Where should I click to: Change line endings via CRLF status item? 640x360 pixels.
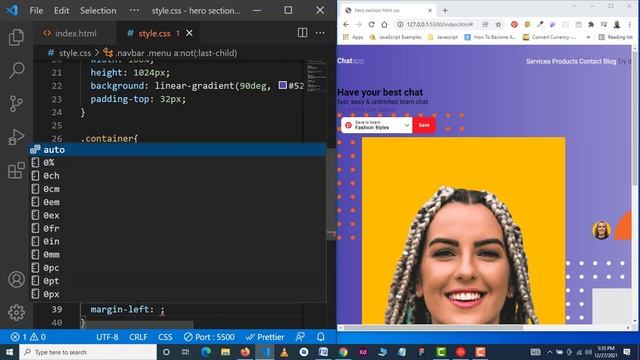[138, 337]
